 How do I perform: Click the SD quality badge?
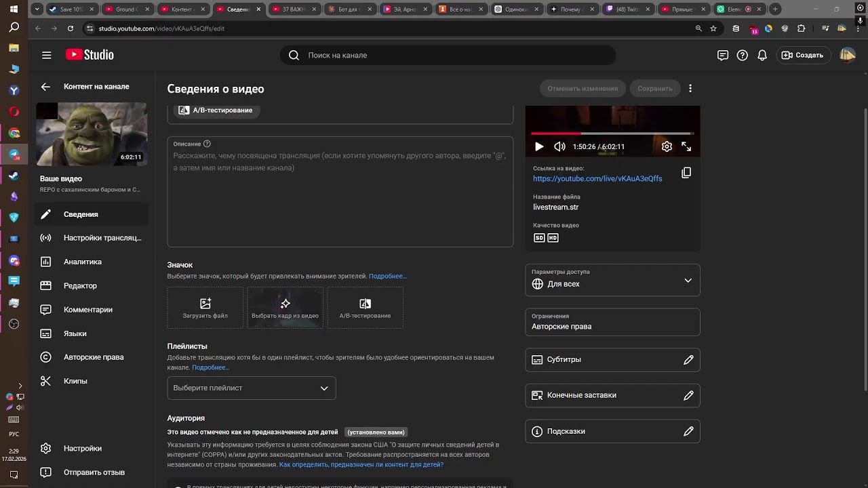click(539, 238)
